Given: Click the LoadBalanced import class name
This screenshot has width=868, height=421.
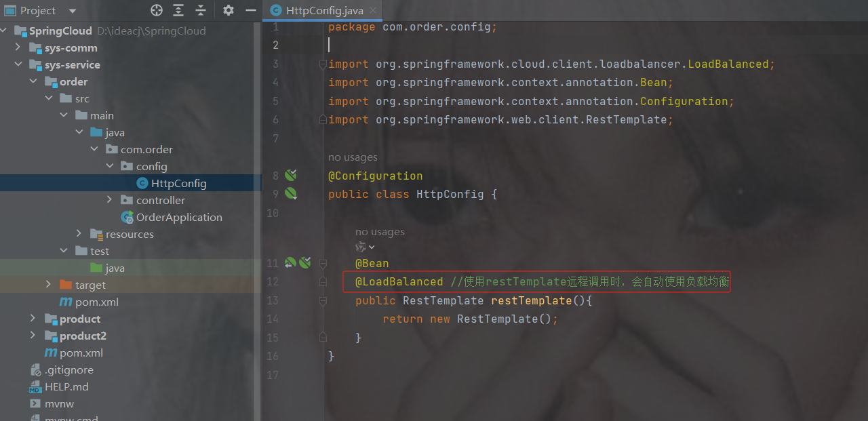Looking at the screenshot, I should coord(728,64).
